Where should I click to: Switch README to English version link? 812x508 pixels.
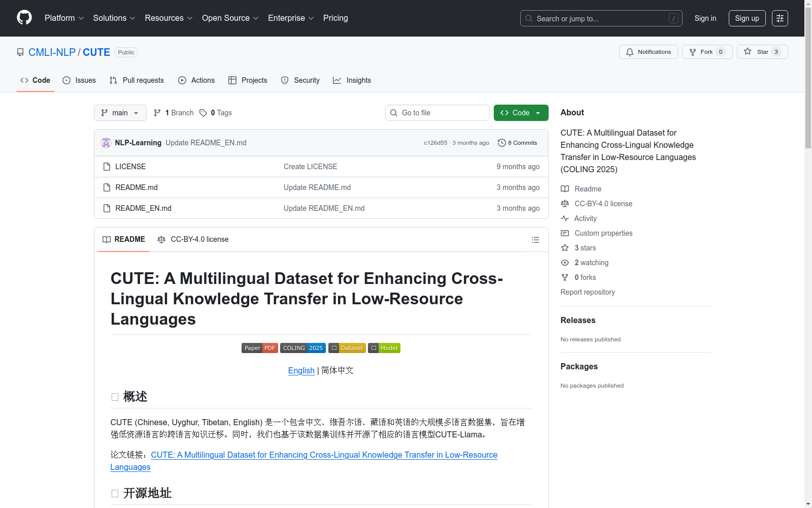(x=301, y=370)
